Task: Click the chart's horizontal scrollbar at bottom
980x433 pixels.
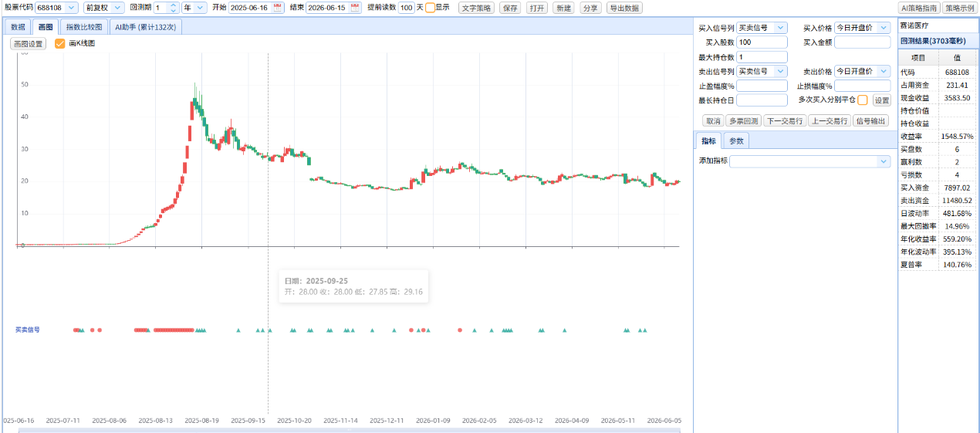Action: coord(349,430)
